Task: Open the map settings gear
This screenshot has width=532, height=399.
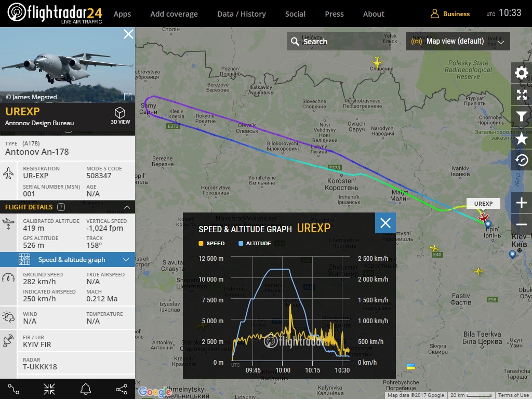Action: (x=521, y=73)
